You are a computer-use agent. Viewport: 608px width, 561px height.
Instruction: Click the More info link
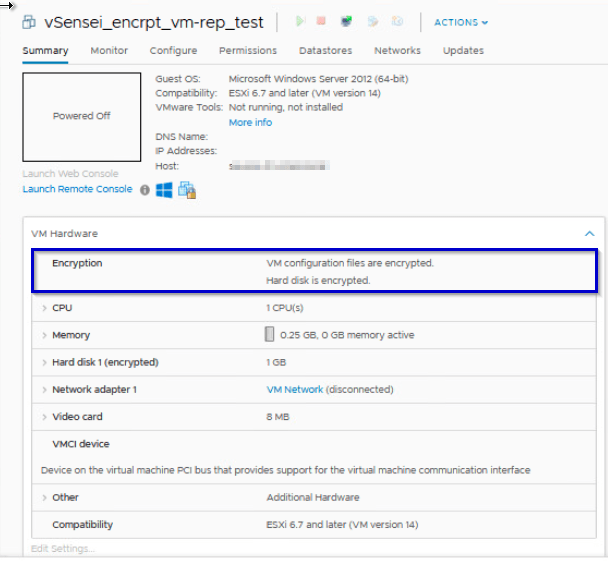pyautogui.click(x=250, y=123)
